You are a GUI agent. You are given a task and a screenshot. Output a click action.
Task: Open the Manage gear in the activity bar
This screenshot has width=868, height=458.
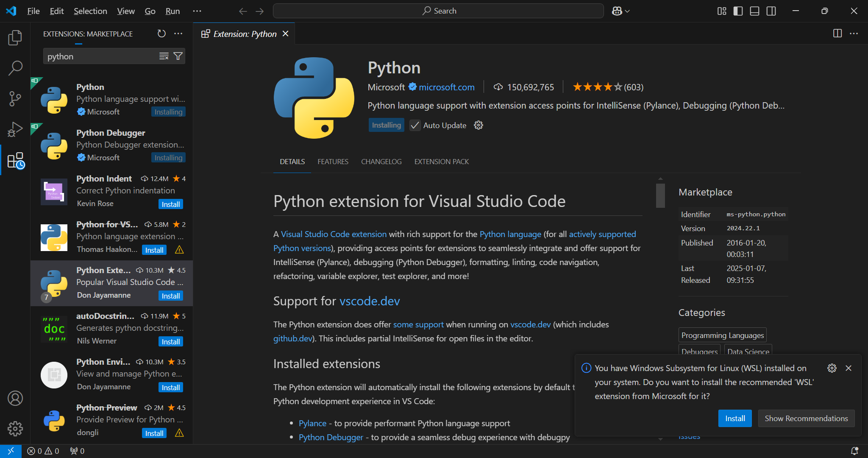click(x=15, y=429)
